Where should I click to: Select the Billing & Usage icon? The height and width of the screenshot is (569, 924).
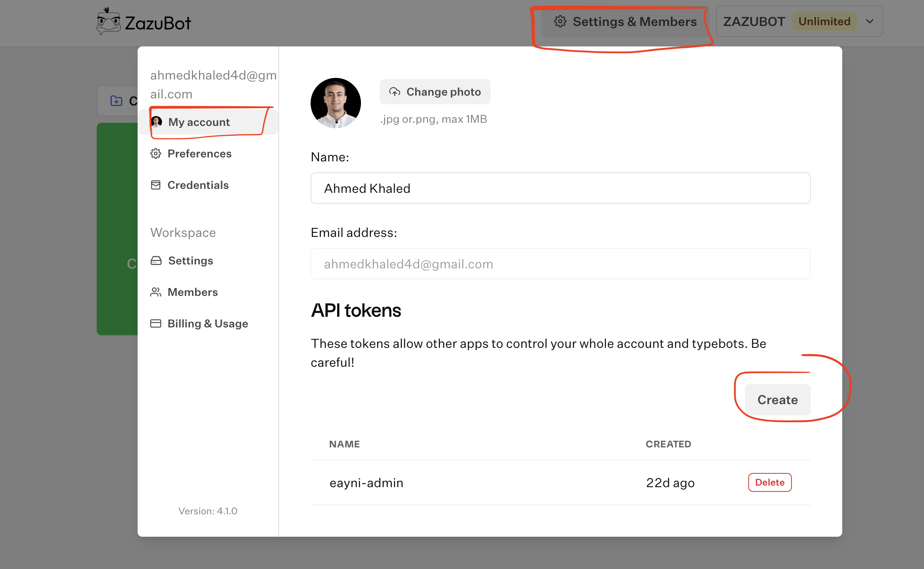pyautogui.click(x=156, y=323)
